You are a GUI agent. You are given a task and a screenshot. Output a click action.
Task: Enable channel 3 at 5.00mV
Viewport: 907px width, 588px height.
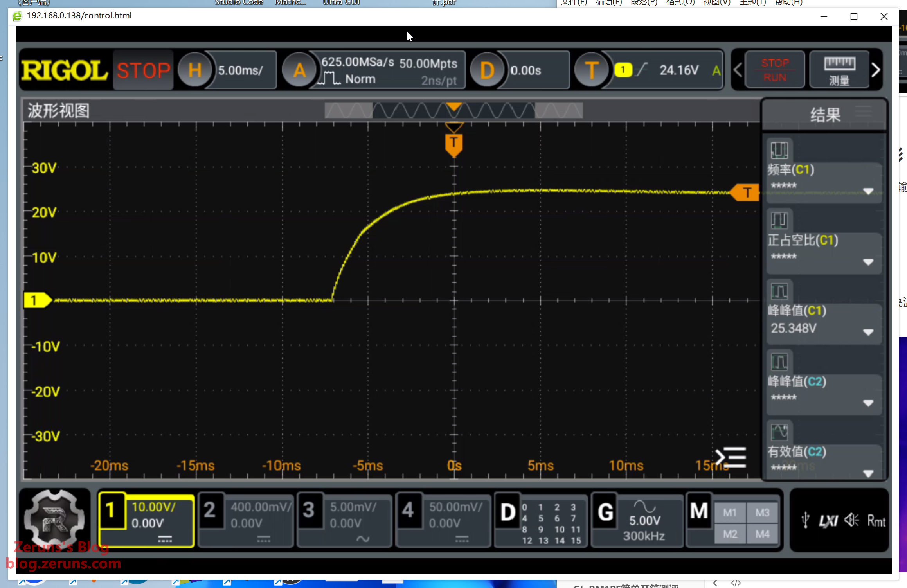pos(309,511)
